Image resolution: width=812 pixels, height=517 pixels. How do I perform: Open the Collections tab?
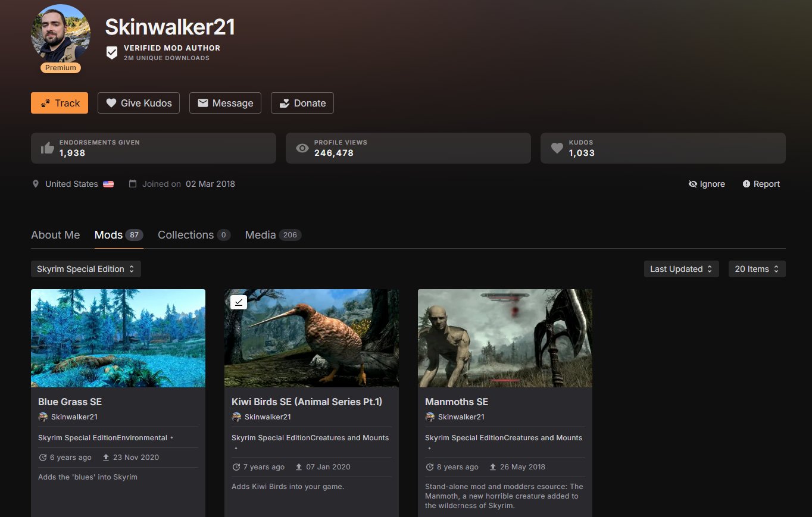tap(194, 235)
